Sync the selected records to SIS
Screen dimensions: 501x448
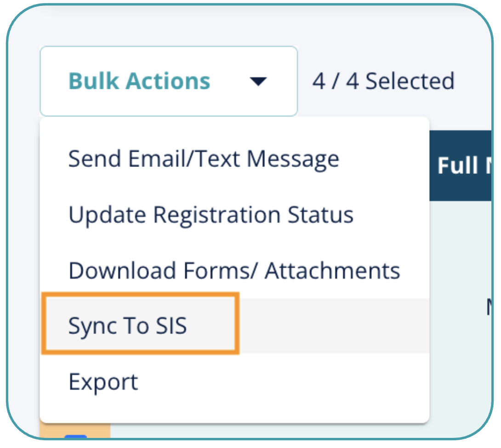(x=128, y=326)
